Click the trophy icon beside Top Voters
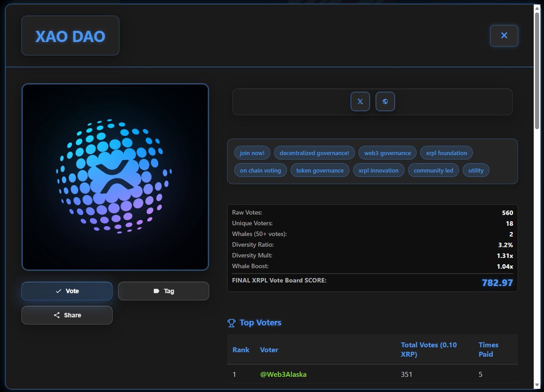Image resolution: width=544 pixels, height=392 pixels. coord(232,323)
